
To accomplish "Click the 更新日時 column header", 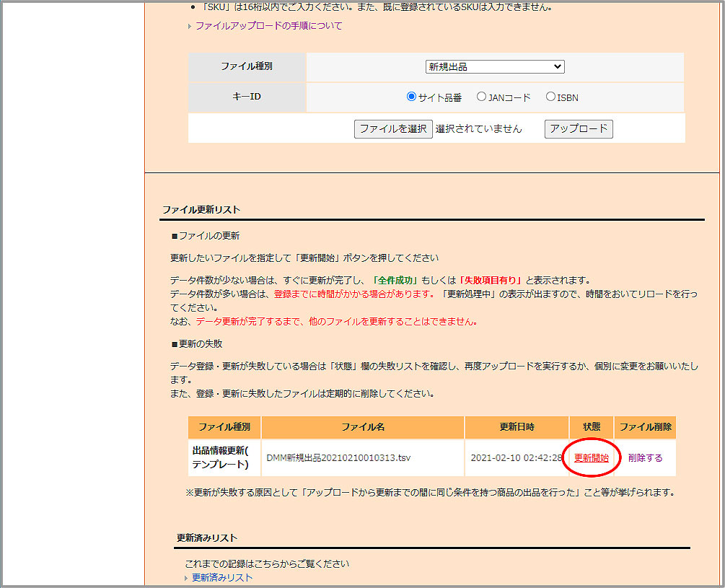I will (517, 427).
